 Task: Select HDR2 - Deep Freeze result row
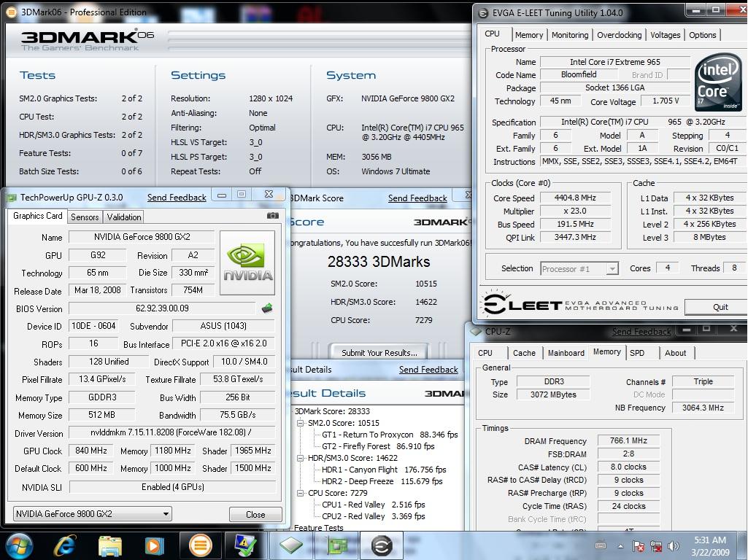(382, 481)
